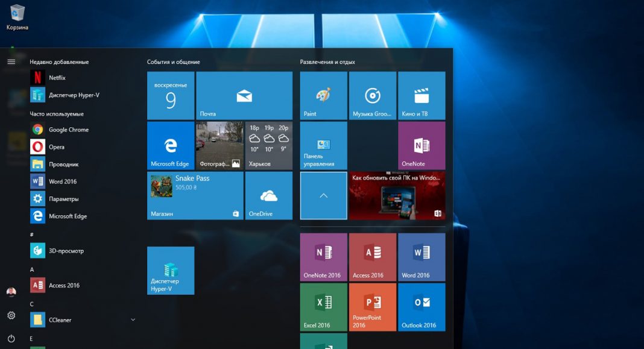
Task: Click the letter C index header
Action: coord(31,304)
